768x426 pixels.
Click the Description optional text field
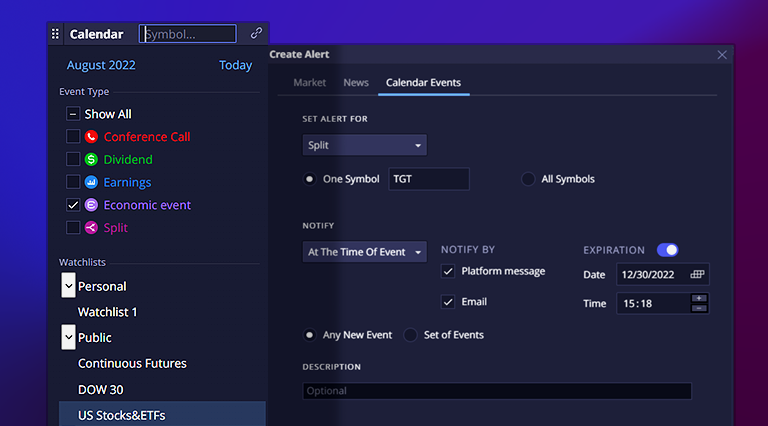pos(496,392)
